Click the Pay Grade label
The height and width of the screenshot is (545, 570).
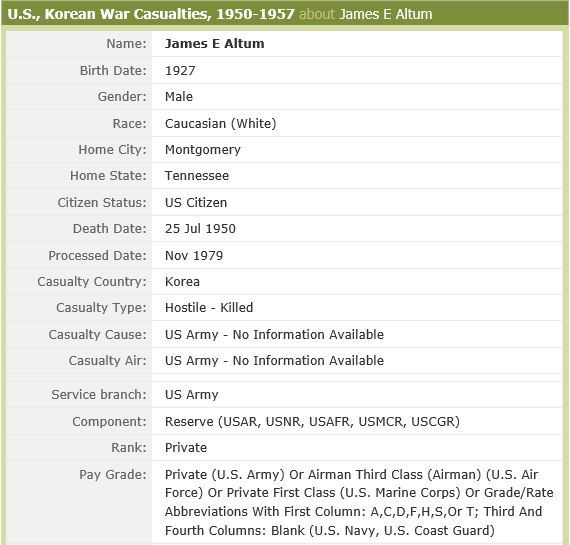pos(113,474)
